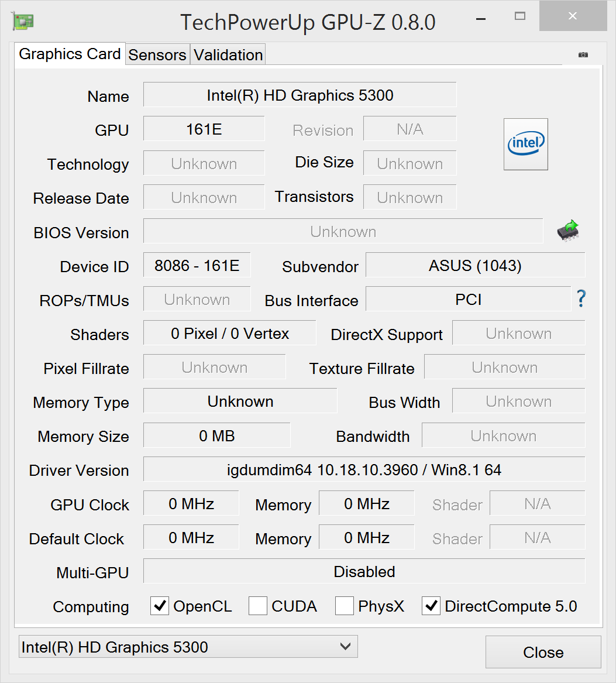Click the GPU-Z app icon in title bar

coord(23,21)
